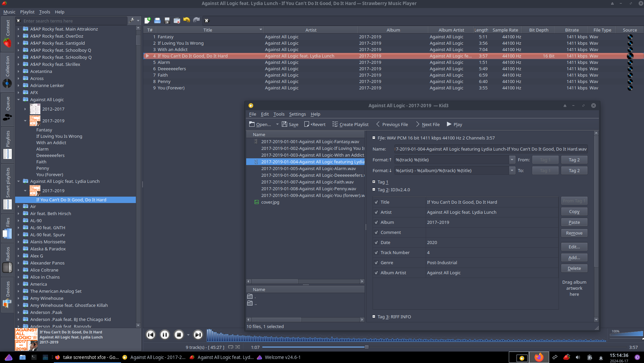Open Playlists sidebar tab
The width and height of the screenshot is (644, 363).
coord(7,145)
